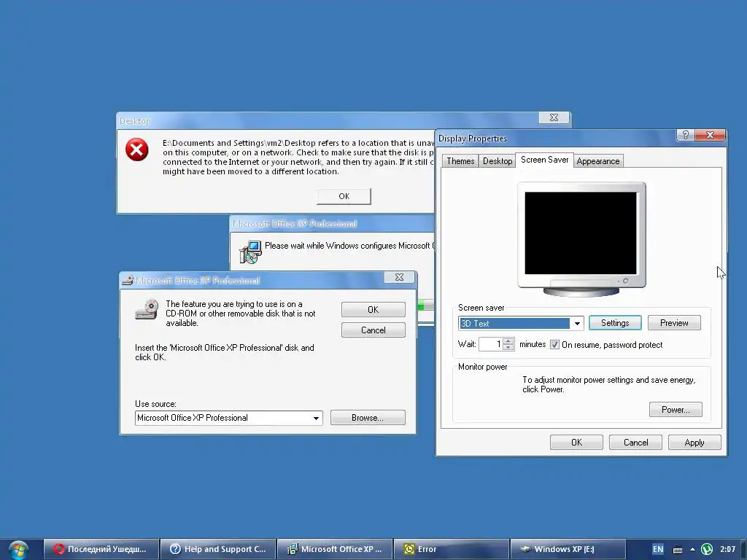This screenshot has height=560, width=747.
Task: Open the Windows Start orb
Action: pyautogui.click(x=18, y=550)
